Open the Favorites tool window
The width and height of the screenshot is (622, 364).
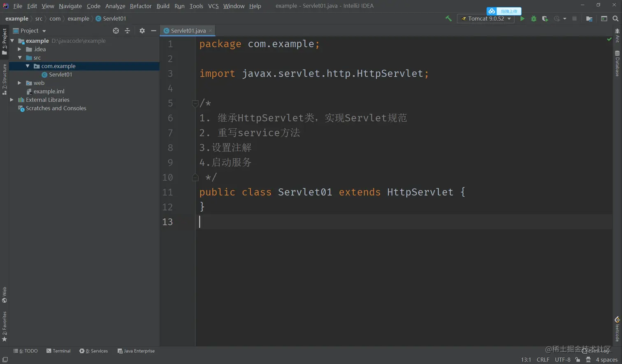[5, 327]
